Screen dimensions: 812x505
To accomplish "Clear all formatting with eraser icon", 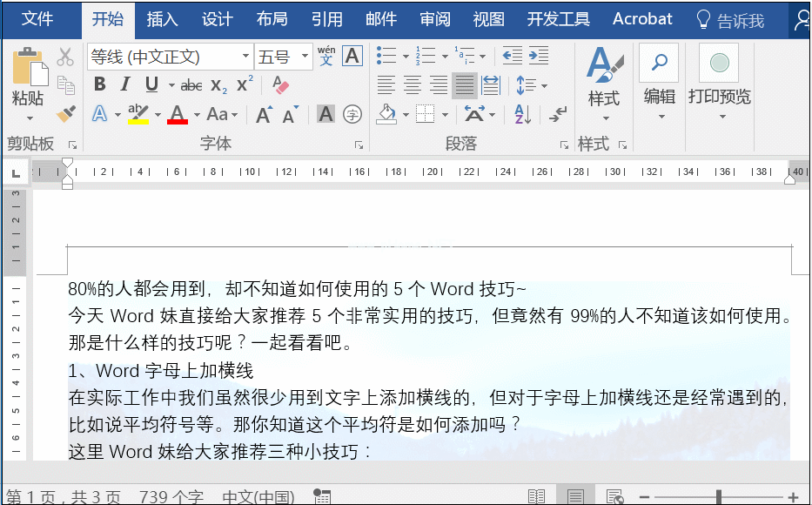I will click(x=280, y=85).
